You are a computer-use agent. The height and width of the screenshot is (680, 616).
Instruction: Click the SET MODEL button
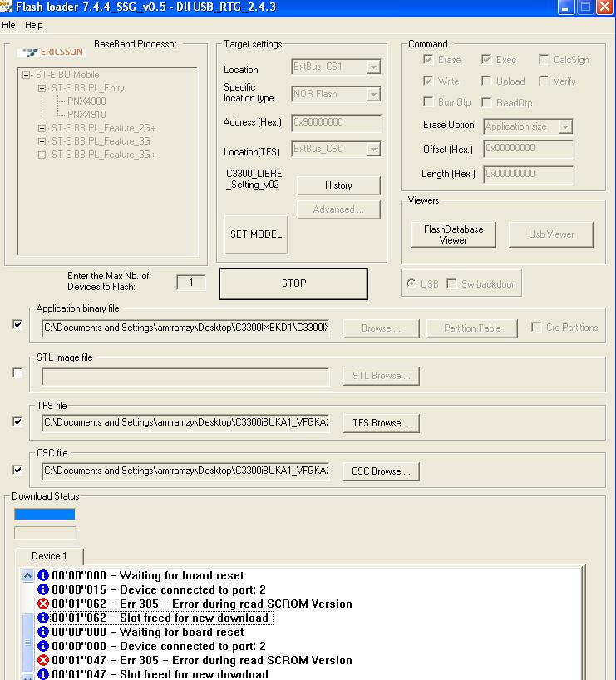click(x=256, y=234)
